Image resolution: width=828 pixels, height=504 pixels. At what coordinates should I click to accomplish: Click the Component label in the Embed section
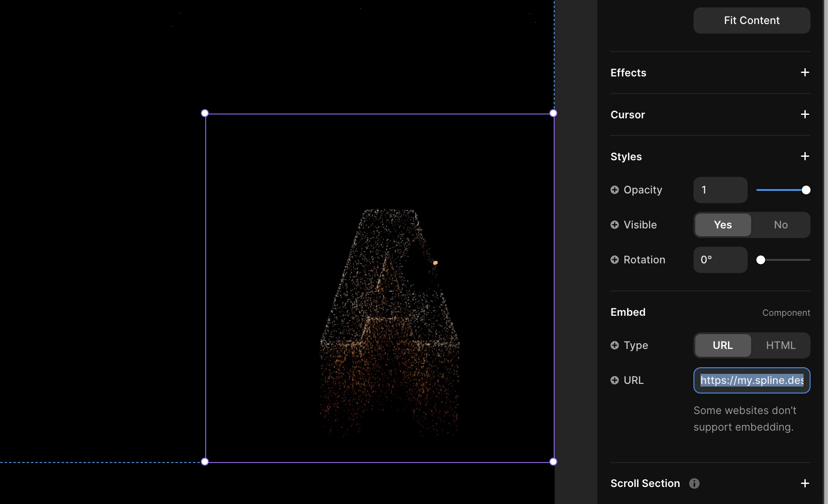786,313
